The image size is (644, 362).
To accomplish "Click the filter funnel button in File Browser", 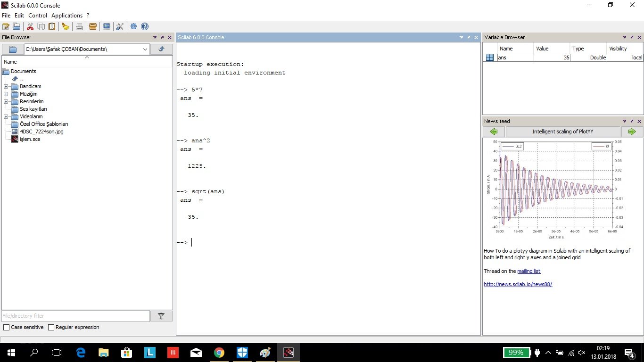I will (161, 316).
